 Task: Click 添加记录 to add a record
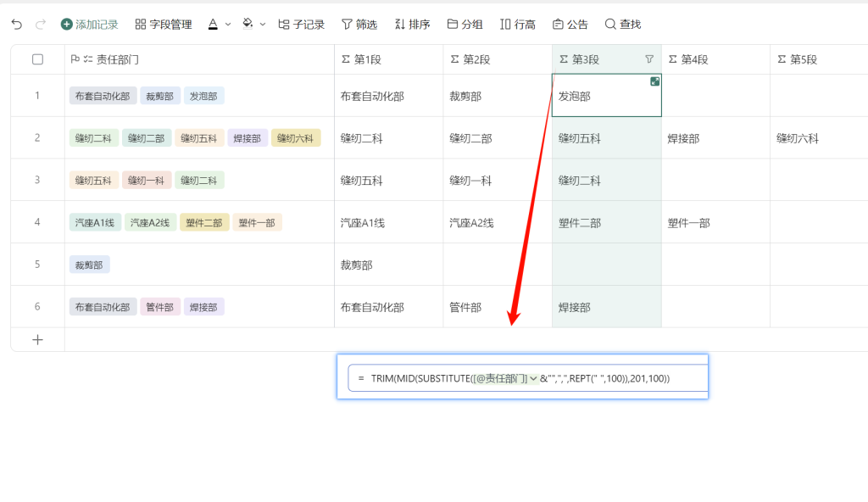[x=90, y=25]
